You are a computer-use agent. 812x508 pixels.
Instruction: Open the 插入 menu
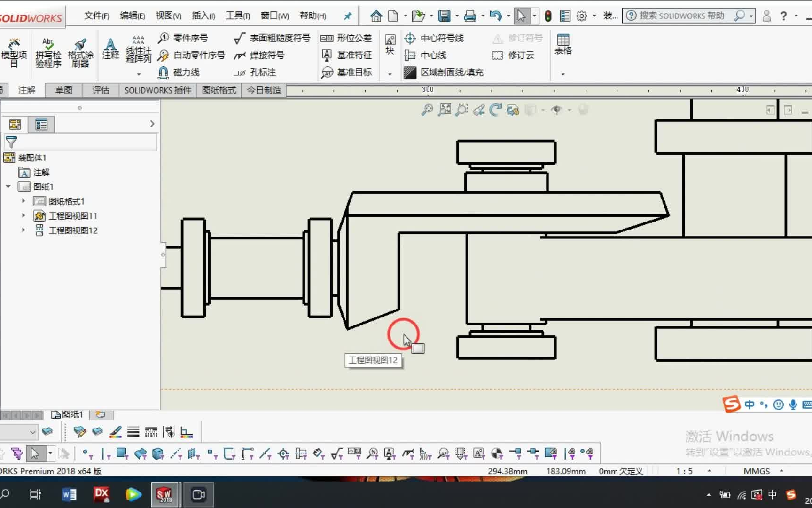(x=203, y=16)
